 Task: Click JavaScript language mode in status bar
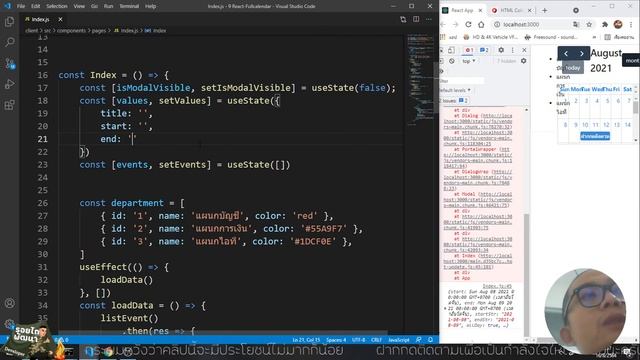[399, 340]
